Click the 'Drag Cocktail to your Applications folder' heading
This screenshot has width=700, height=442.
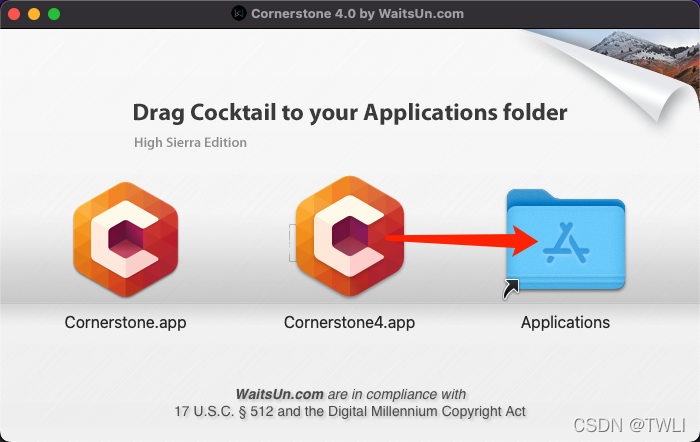[350, 113]
